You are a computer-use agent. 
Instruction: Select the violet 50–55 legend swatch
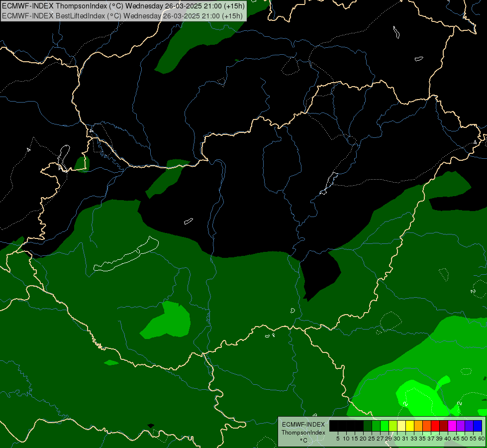pos(469,426)
